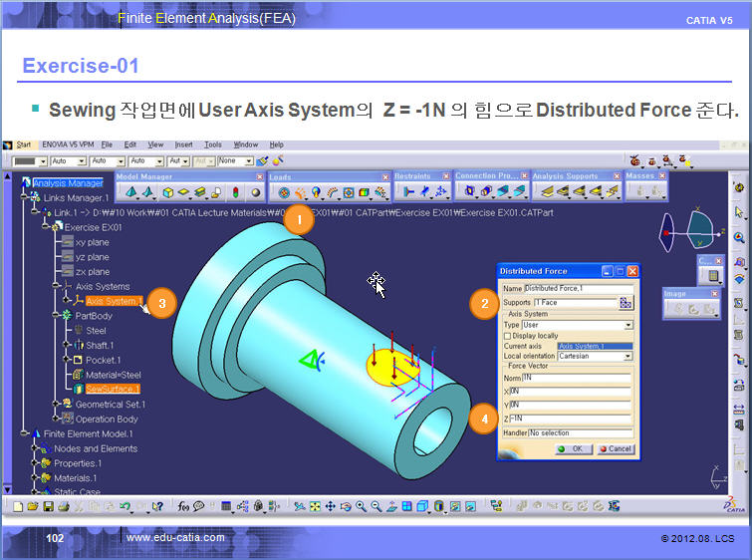Click the Name field of Distributed Force
Screen dimensions: 752x560
pyautogui.click(x=579, y=288)
